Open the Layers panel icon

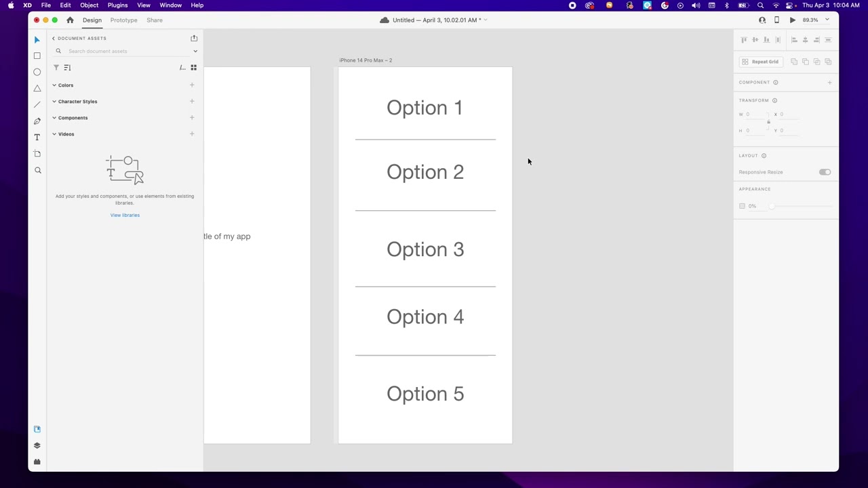tap(37, 445)
